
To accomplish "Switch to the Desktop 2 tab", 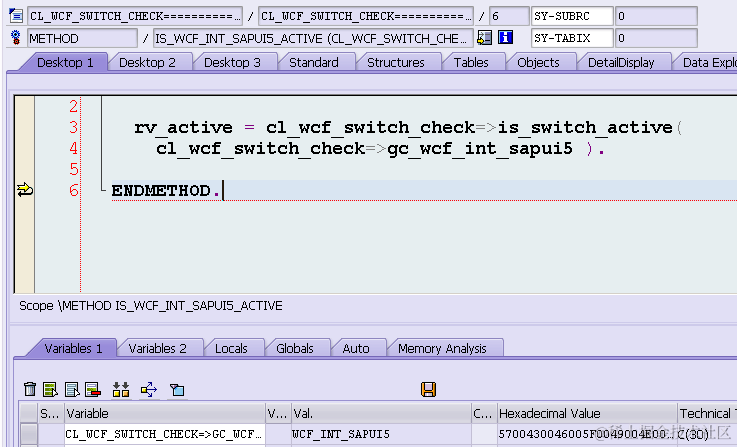I will click(x=147, y=63).
